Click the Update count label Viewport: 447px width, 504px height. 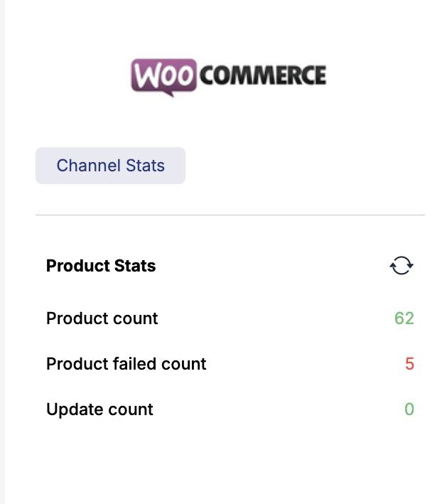coord(99,409)
